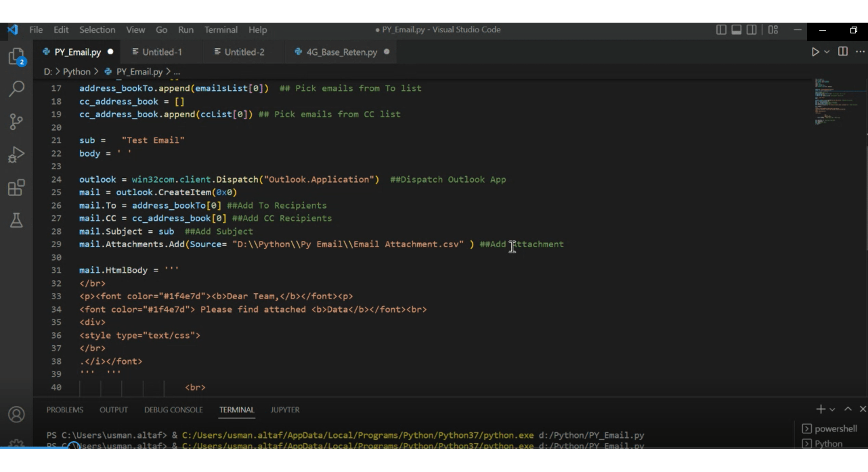The image size is (868, 472).
Task: Show the OUTPUT panel tab
Action: 114,410
